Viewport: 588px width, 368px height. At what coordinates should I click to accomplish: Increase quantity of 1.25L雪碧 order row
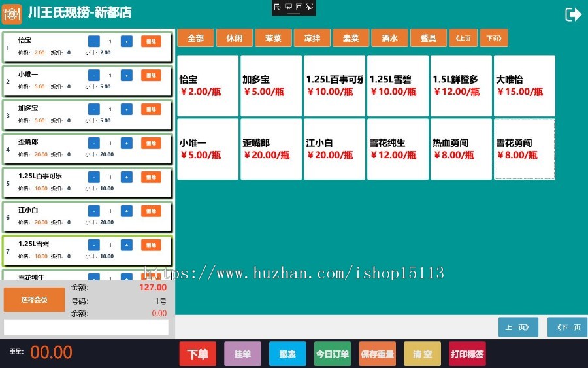[x=127, y=245]
